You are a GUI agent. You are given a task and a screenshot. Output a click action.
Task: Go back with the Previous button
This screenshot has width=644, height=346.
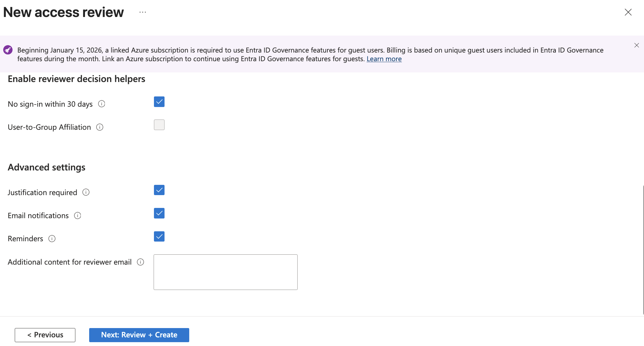point(45,335)
